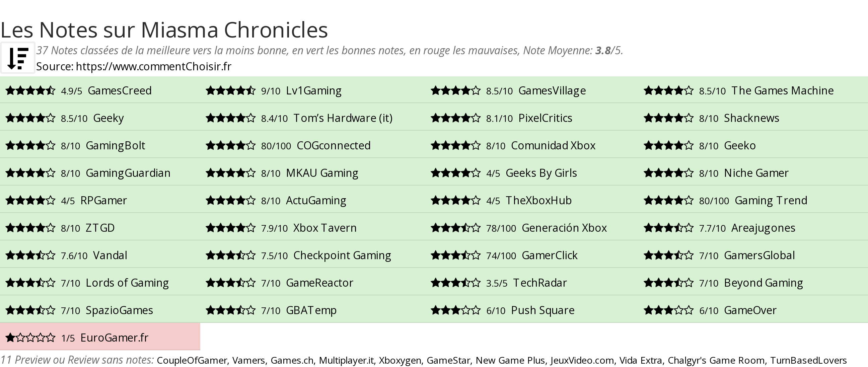Screen dimensions: 868x367
Task: Click Push Square three-star rating
Action: [456, 310]
